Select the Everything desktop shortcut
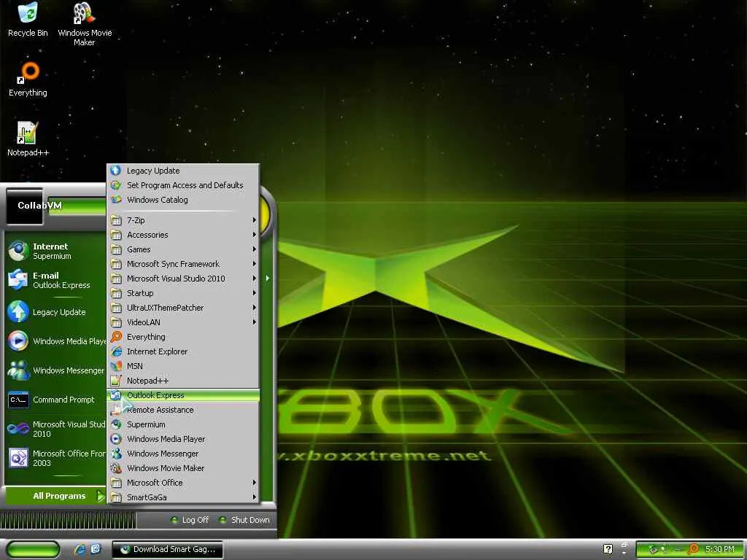The width and height of the screenshot is (747, 560). [x=28, y=79]
